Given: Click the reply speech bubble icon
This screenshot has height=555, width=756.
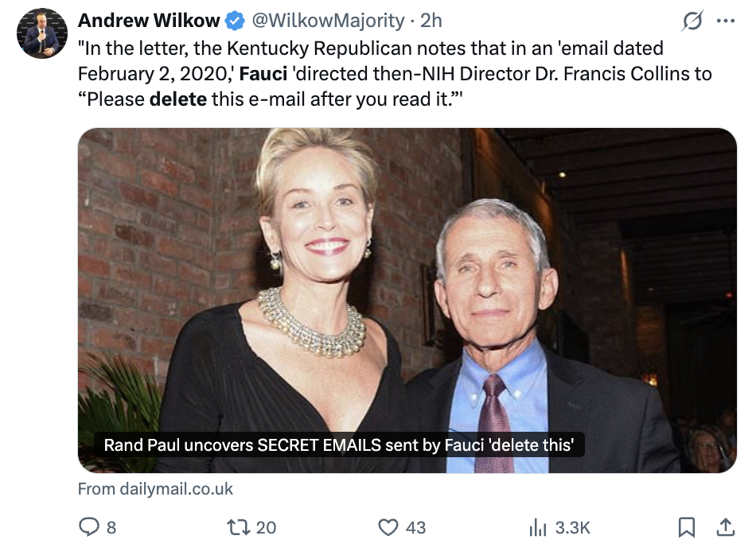Looking at the screenshot, I should [x=88, y=526].
